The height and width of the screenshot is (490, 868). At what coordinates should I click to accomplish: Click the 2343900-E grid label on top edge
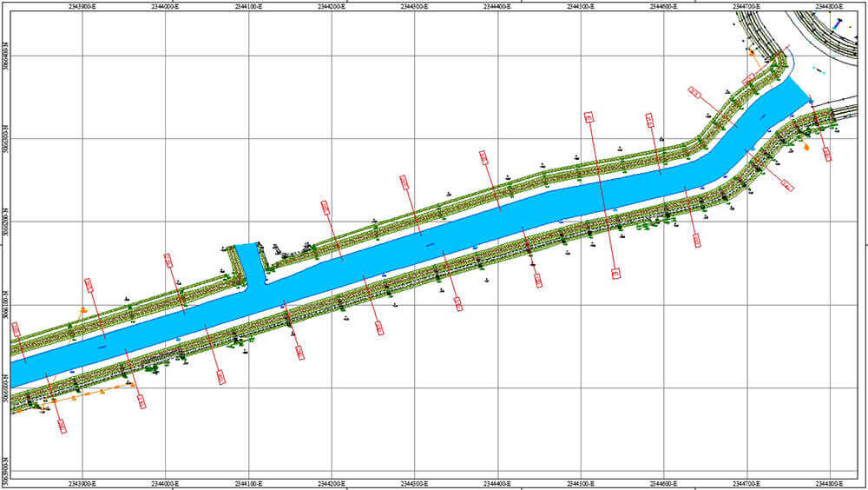click(x=82, y=6)
